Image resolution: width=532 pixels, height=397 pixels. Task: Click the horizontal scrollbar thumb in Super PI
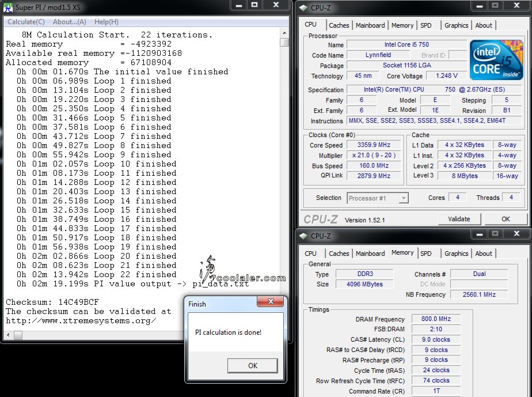pos(18,335)
